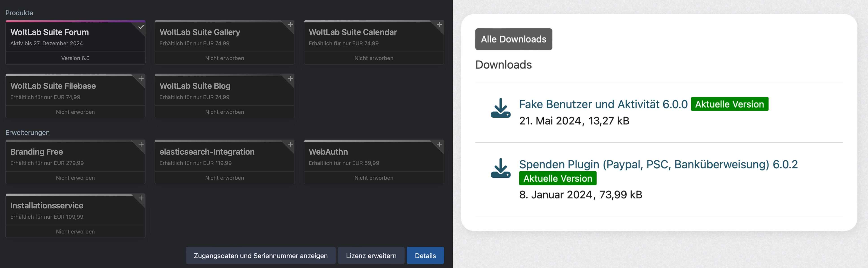Open Spenden Plugin 6.0.2 download link
The width and height of the screenshot is (868, 268).
(658, 164)
